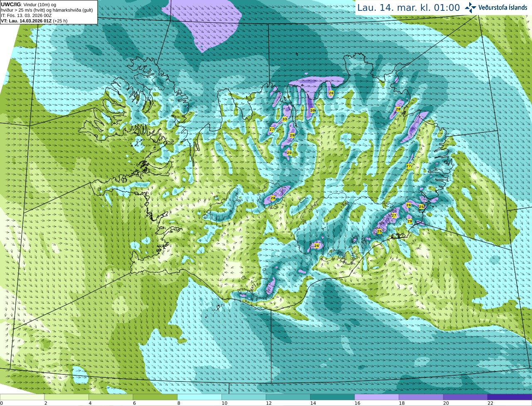The height and width of the screenshot is (406, 532).
Task: Click the legend tick label 16
Action: (x=357, y=403)
